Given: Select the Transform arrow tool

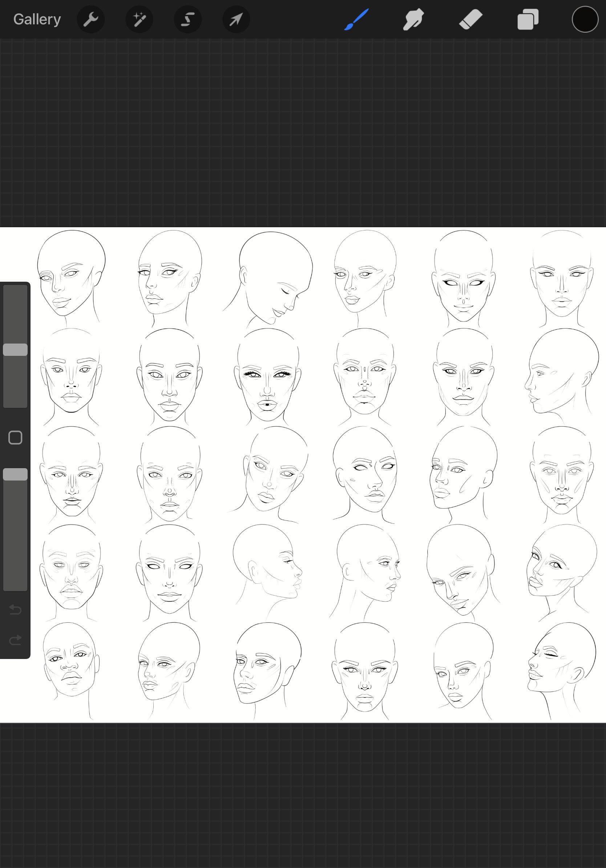Looking at the screenshot, I should pyautogui.click(x=236, y=19).
